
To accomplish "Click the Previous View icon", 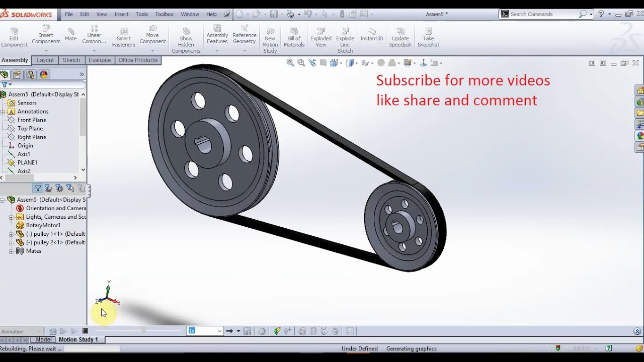I will (312, 63).
